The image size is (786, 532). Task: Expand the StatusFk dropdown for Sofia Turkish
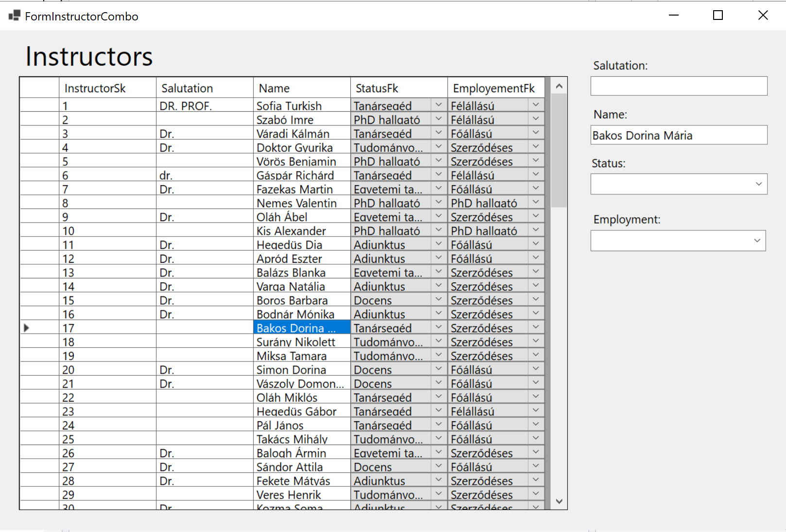[x=439, y=105]
